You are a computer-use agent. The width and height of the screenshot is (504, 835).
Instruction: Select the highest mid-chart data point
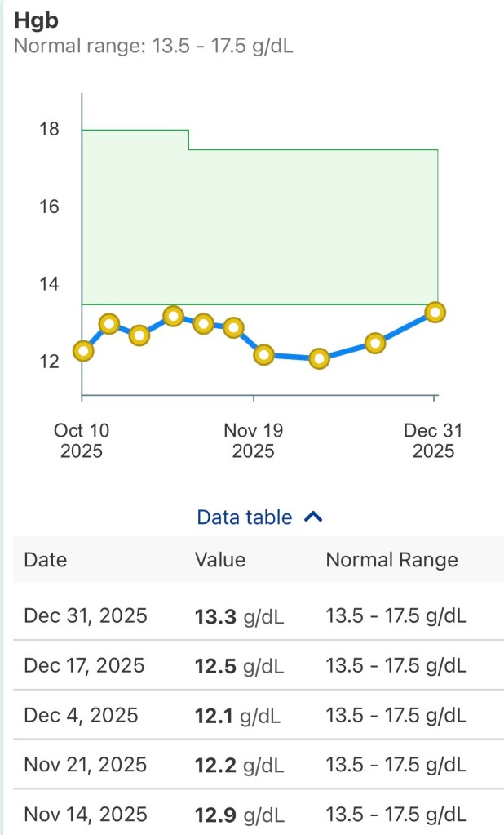pos(173,316)
